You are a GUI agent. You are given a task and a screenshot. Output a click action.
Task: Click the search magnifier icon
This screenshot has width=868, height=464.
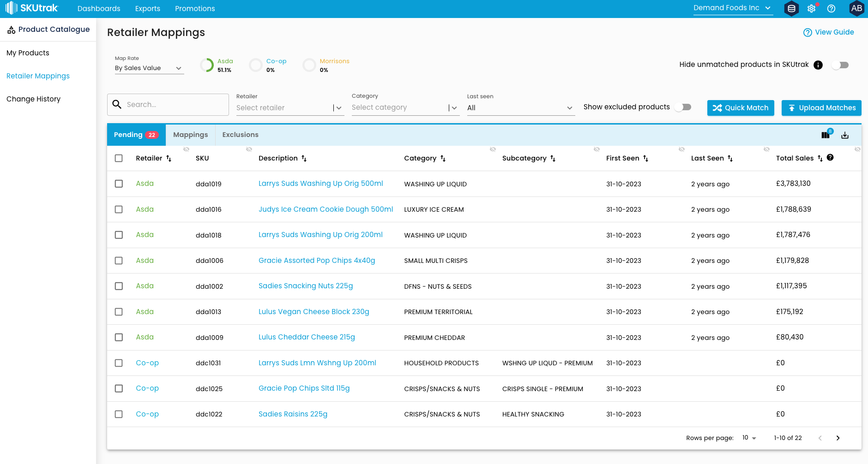click(x=117, y=104)
